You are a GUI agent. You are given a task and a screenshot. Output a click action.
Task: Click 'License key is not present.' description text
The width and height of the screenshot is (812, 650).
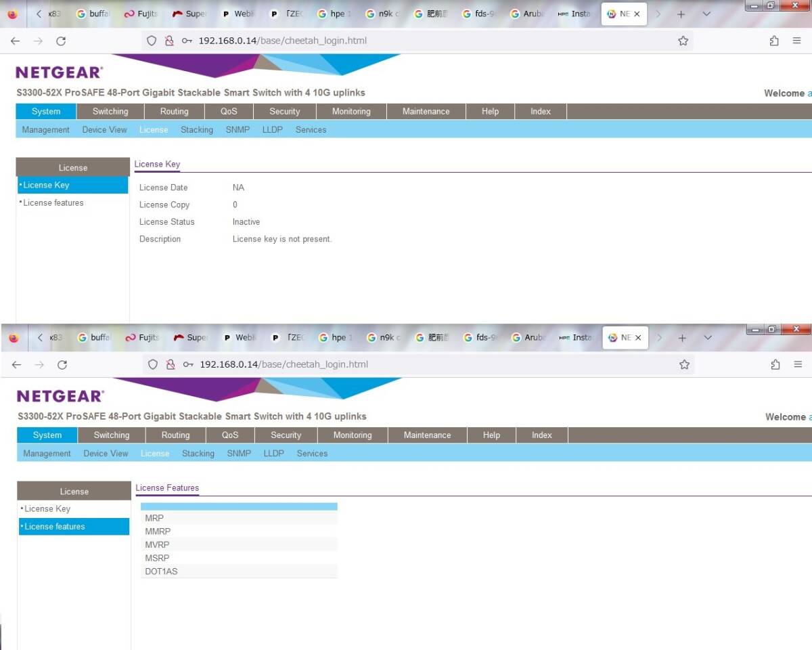(x=282, y=239)
